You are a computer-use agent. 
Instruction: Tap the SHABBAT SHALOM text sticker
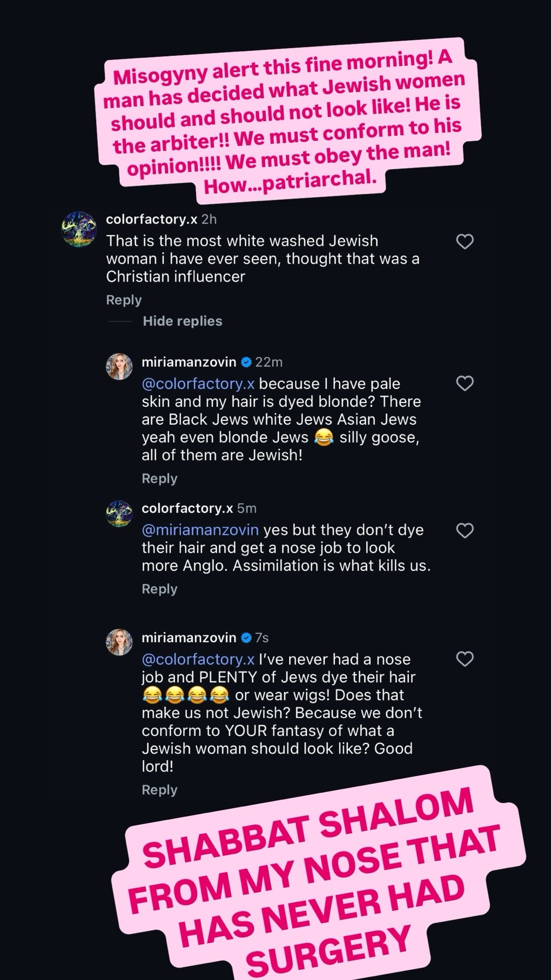[x=318, y=877]
